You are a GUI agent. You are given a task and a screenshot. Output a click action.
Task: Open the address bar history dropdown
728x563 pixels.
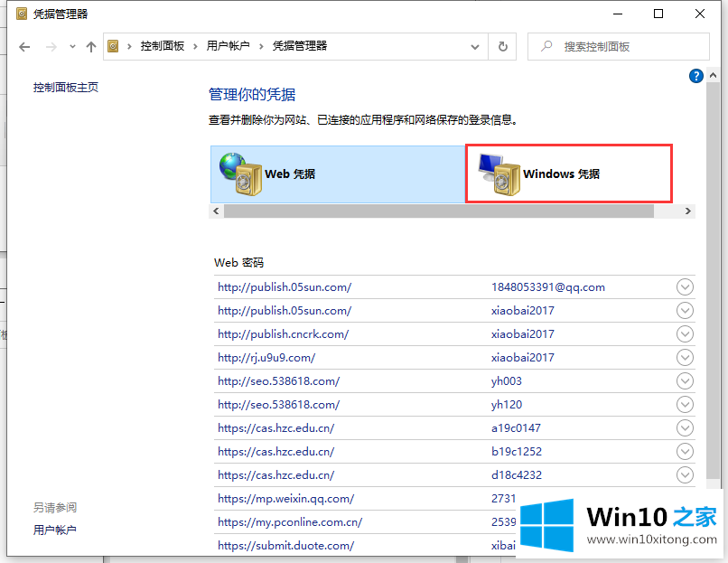(476, 46)
